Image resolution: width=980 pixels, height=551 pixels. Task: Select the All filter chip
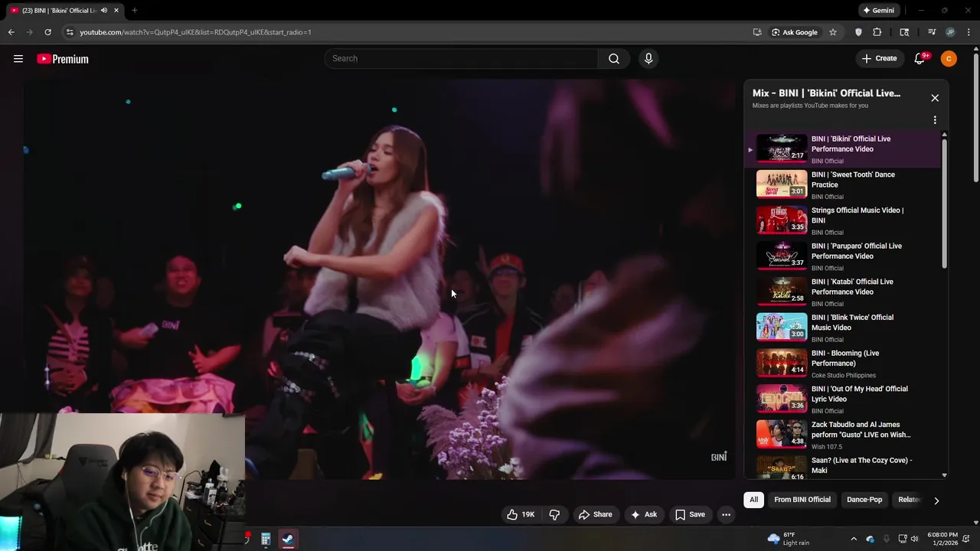tap(753, 500)
